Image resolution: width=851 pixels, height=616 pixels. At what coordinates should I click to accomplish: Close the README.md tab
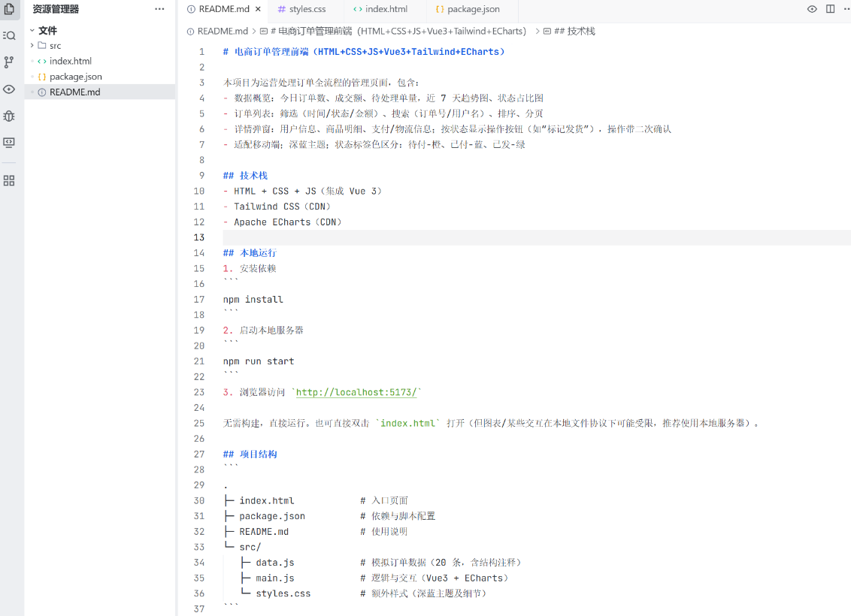click(258, 9)
